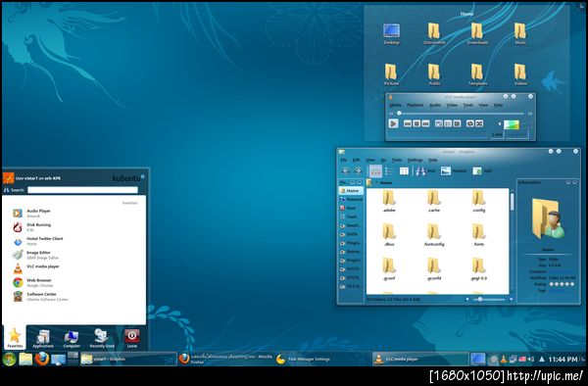Open Music folder in Home widget
The image size is (588, 386).
pyautogui.click(x=520, y=33)
